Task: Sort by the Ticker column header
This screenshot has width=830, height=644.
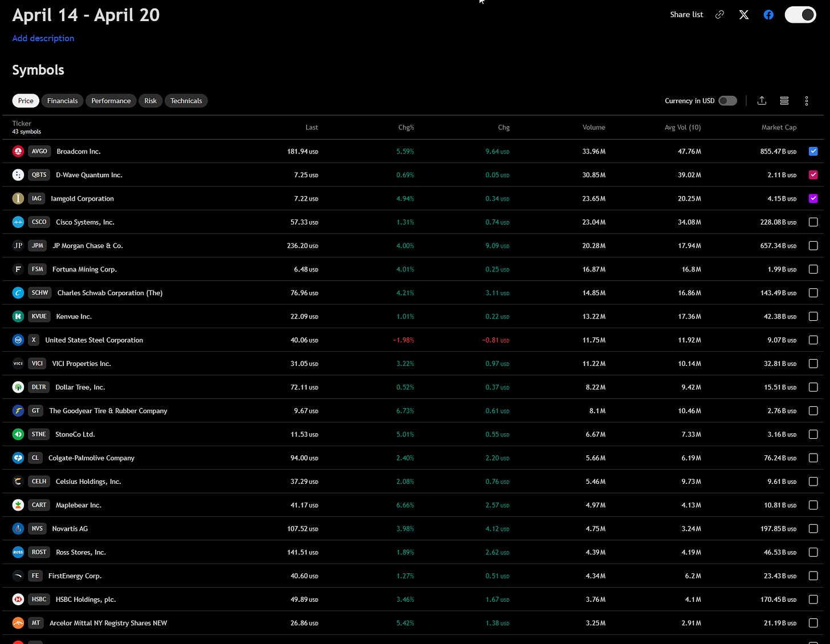Action: [x=22, y=123]
